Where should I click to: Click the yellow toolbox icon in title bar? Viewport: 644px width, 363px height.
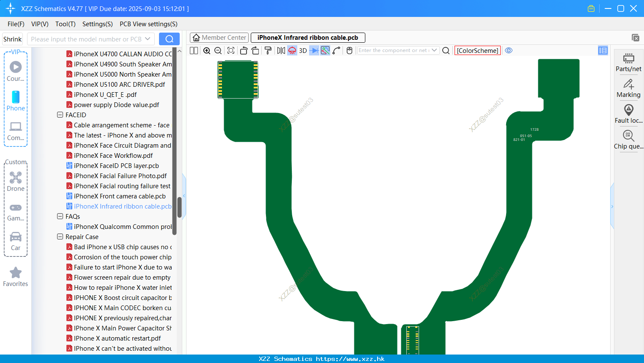(x=591, y=8)
